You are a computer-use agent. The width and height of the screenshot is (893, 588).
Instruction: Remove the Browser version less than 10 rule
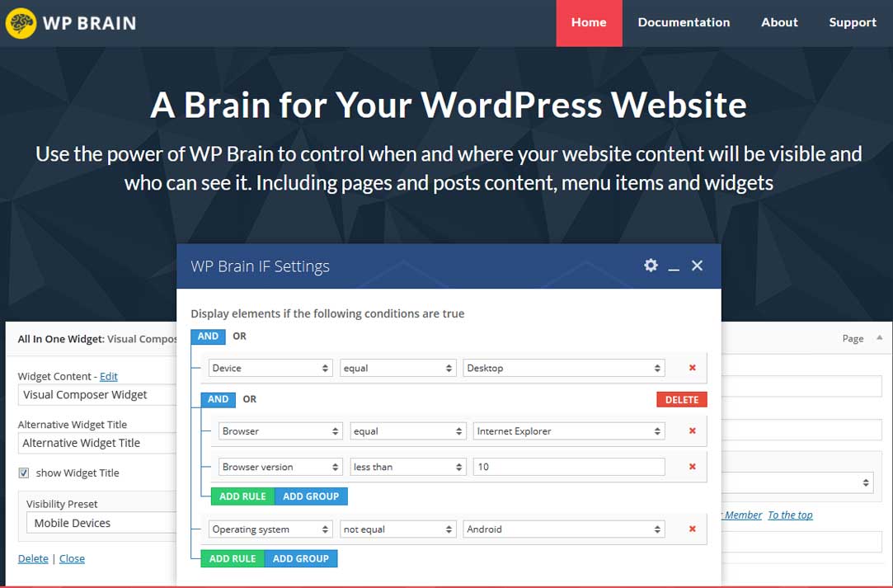pos(692,466)
